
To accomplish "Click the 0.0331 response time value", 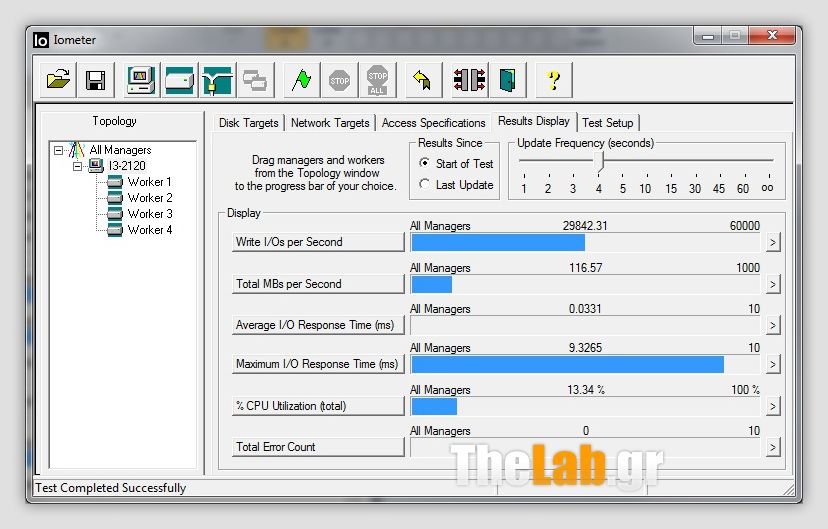I will click(x=585, y=309).
